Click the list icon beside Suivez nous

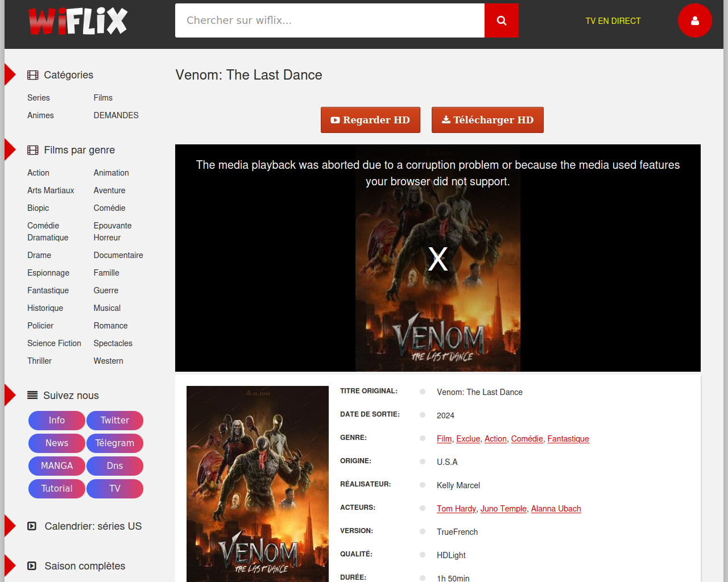(32, 396)
